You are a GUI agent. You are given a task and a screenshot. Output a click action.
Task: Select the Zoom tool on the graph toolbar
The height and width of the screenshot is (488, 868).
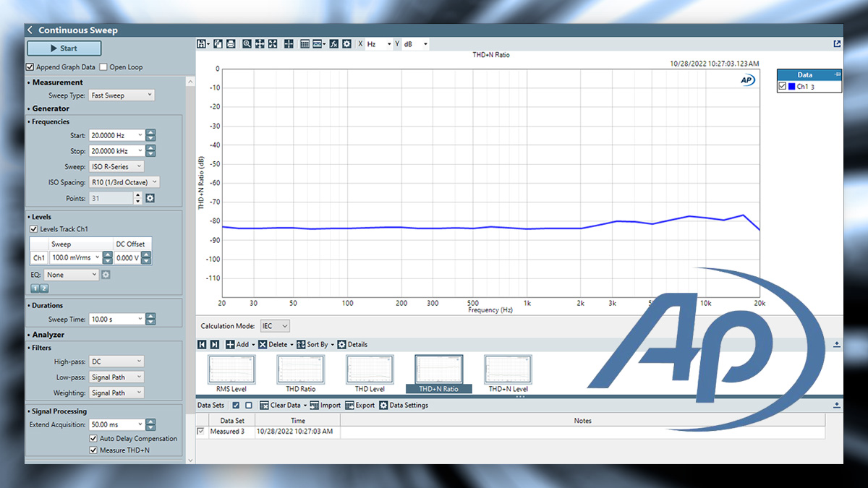[247, 43]
